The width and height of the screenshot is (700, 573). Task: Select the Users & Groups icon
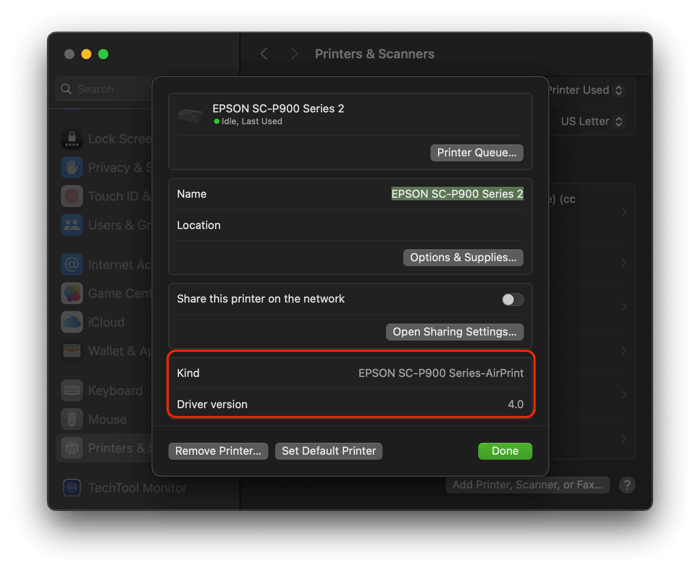click(72, 225)
